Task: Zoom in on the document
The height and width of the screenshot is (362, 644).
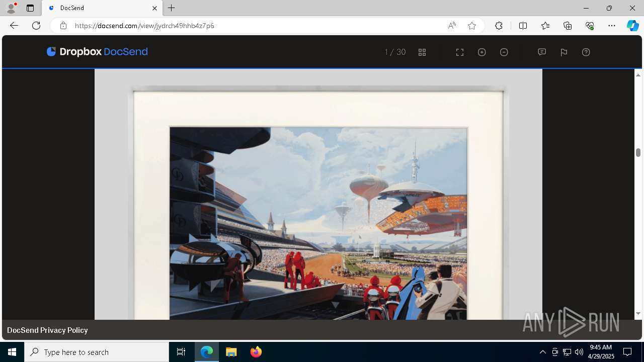Action: click(482, 52)
